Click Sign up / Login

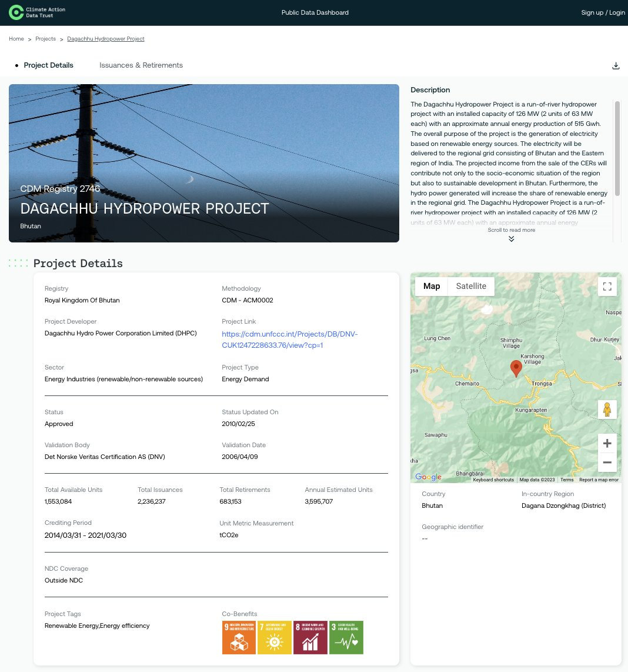[x=603, y=12]
